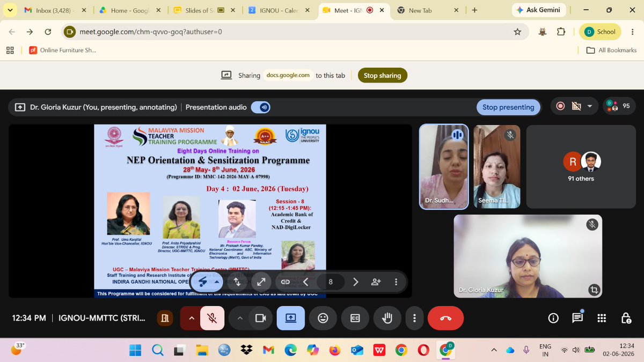This screenshot has width=644, height=362.
Task: Toggle the annotation pen tool on slide
Action: point(203,281)
